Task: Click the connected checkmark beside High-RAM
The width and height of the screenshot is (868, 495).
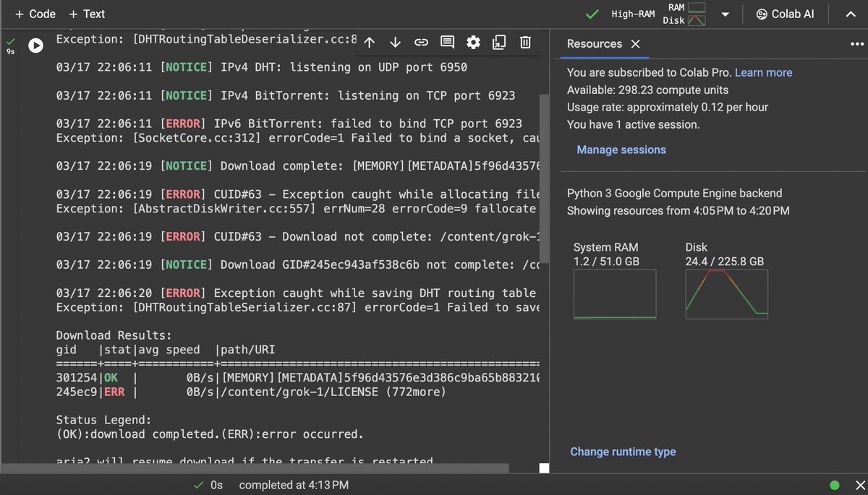Action: coord(592,14)
